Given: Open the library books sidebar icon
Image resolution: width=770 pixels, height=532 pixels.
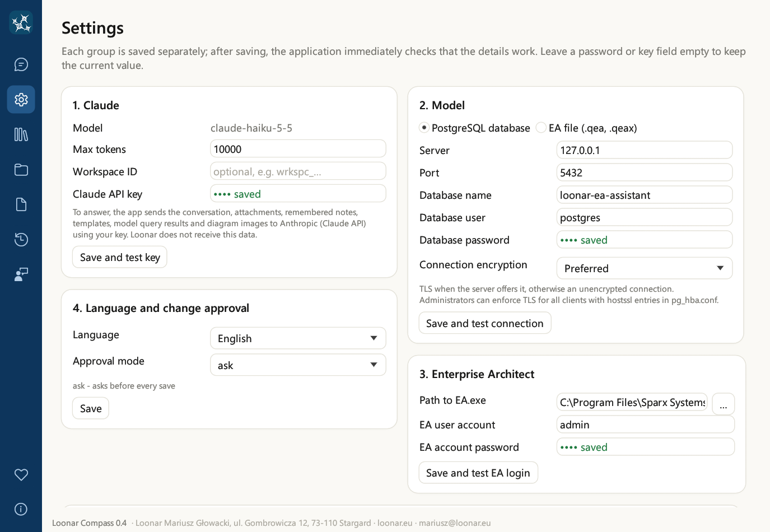Looking at the screenshot, I should click(x=21, y=134).
